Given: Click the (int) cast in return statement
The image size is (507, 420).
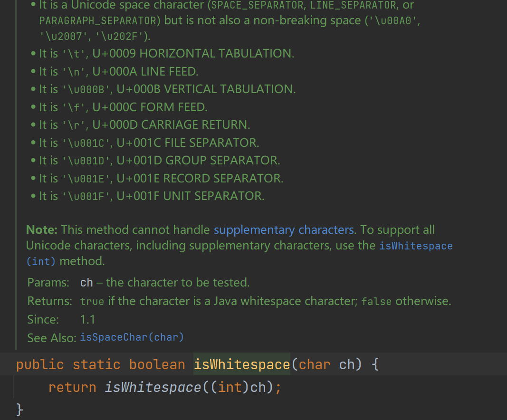Looking at the screenshot, I should [x=230, y=387].
